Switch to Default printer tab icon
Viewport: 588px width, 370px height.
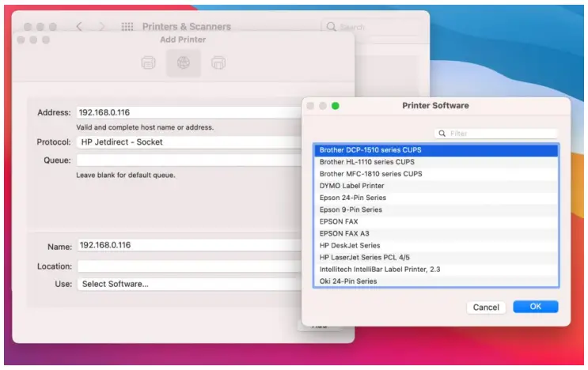[x=149, y=63]
